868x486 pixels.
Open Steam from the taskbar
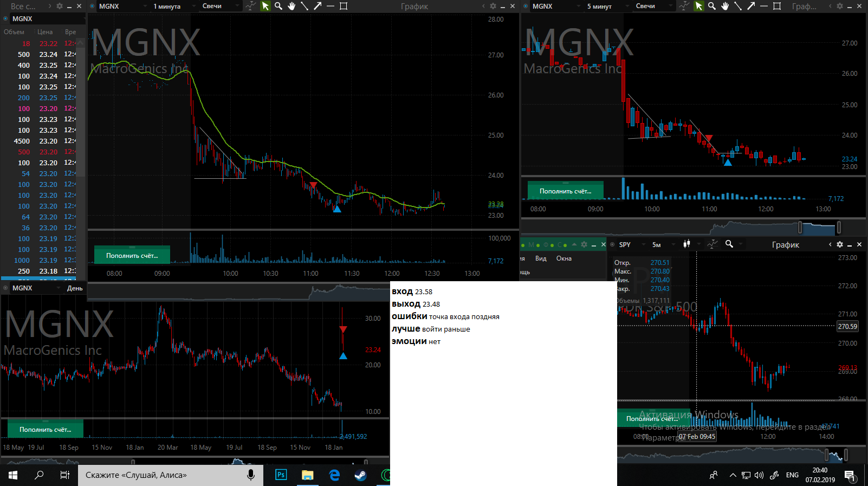pos(360,475)
